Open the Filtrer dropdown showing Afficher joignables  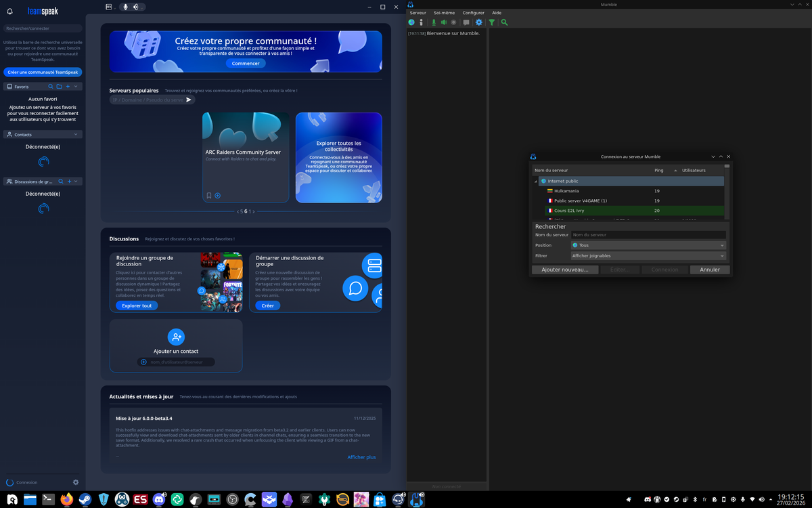click(x=648, y=255)
